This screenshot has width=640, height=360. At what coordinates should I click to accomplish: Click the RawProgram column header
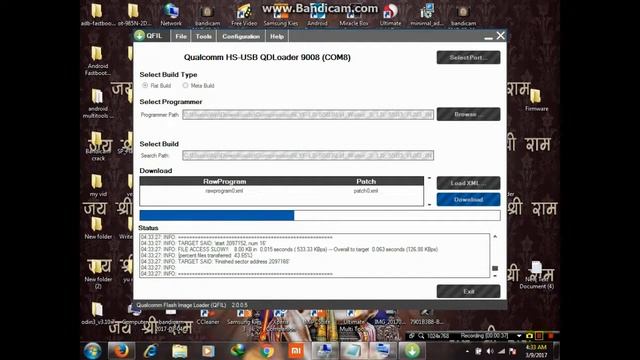[x=224, y=181]
